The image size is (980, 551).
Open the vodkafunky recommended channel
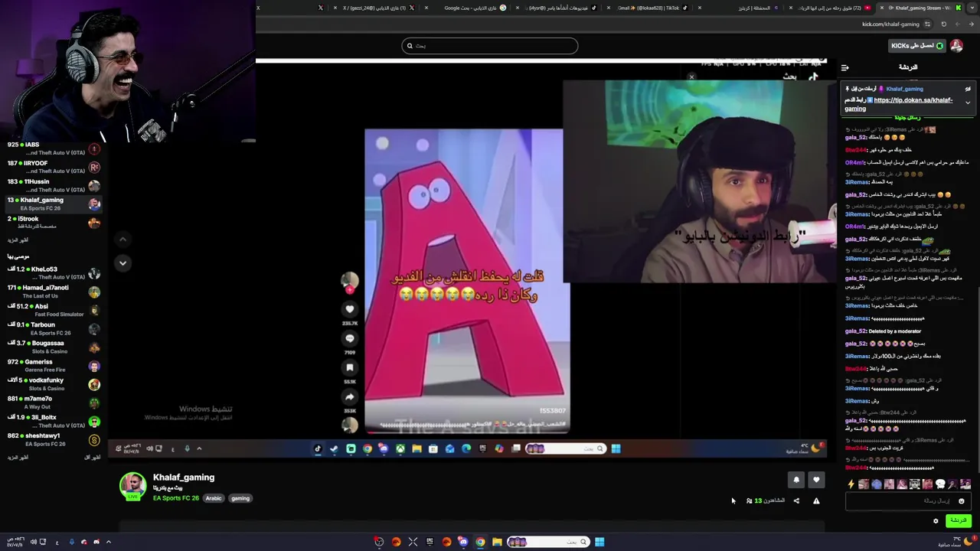(x=54, y=384)
